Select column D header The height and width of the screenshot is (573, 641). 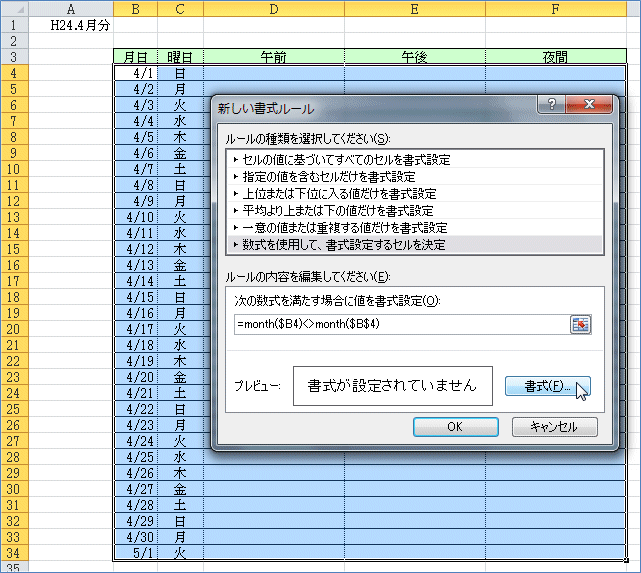(274, 9)
